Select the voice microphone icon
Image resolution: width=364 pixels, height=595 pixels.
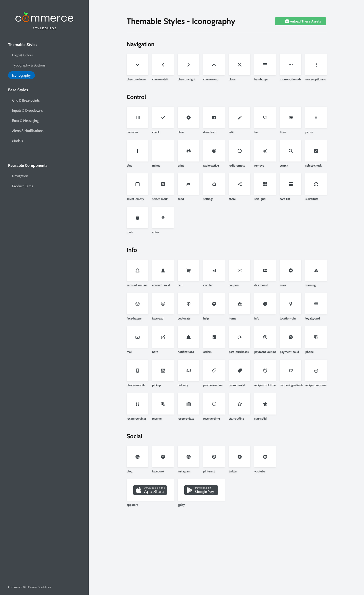[163, 218]
